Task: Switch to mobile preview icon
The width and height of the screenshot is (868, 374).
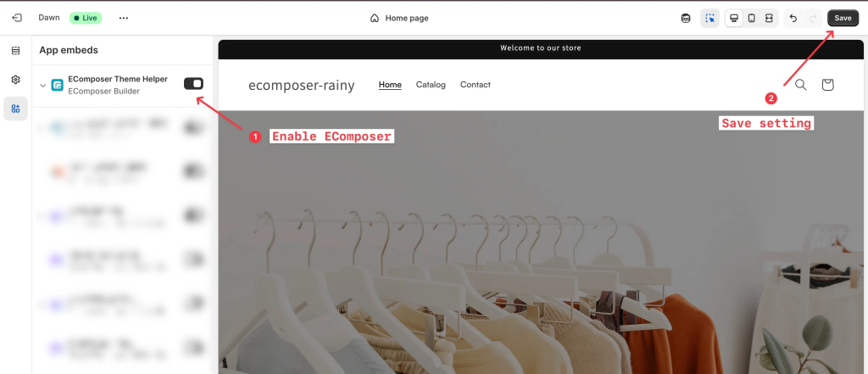Action: 751,19
